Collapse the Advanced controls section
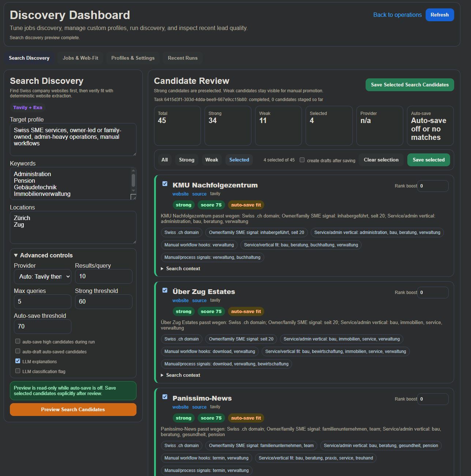The width and height of the screenshot is (471, 476). point(43,255)
